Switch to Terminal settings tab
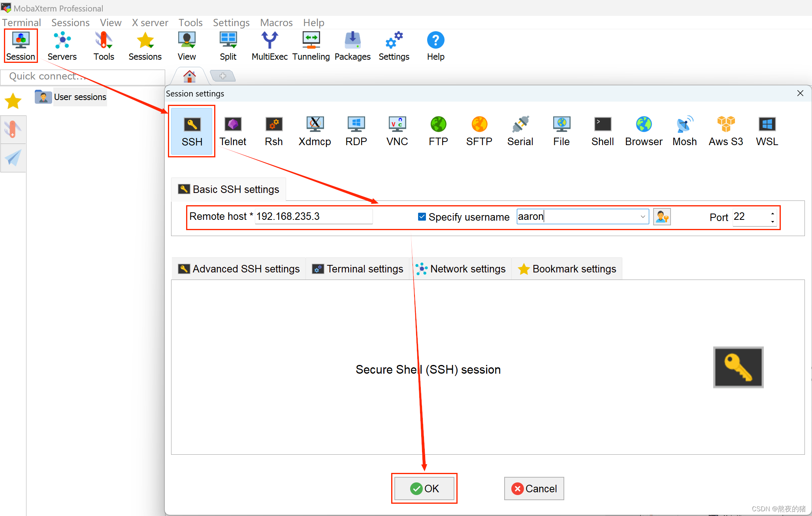 pos(358,269)
